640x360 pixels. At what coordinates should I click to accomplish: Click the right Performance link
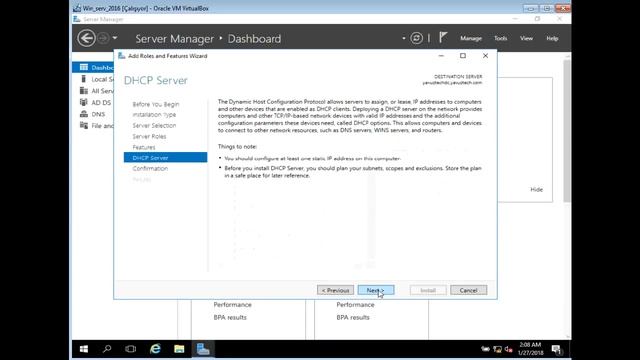[x=355, y=304]
